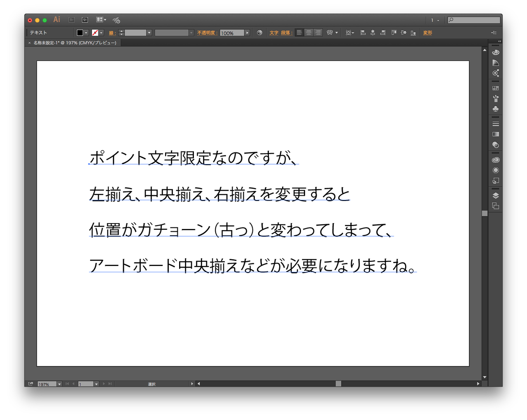Click the 不透明度 opacity panel link
The height and width of the screenshot is (420, 527).
pyautogui.click(x=207, y=33)
